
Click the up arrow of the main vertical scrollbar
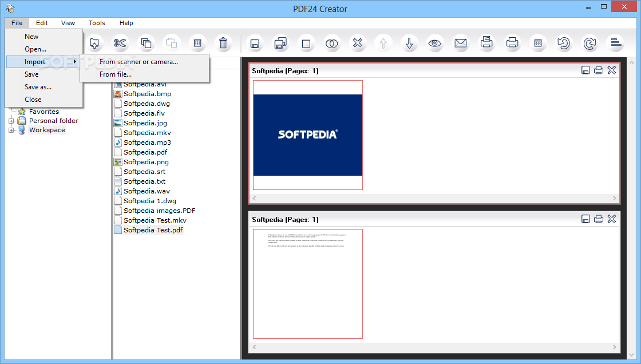632,63
